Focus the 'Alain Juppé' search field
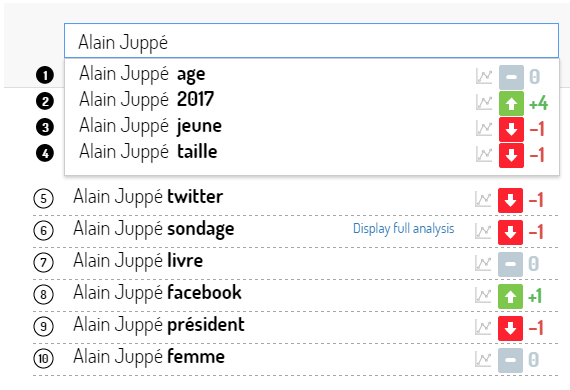The height and width of the screenshot is (390, 570). [312, 40]
